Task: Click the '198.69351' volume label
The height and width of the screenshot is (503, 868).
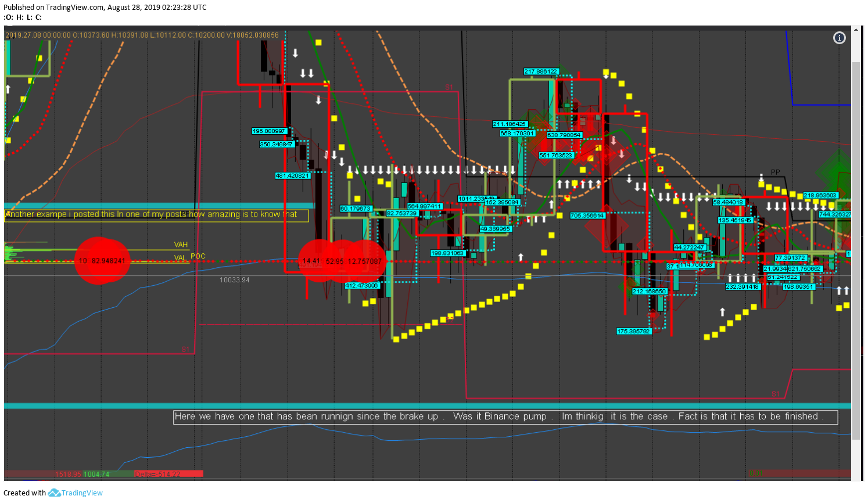Action: pos(799,287)
